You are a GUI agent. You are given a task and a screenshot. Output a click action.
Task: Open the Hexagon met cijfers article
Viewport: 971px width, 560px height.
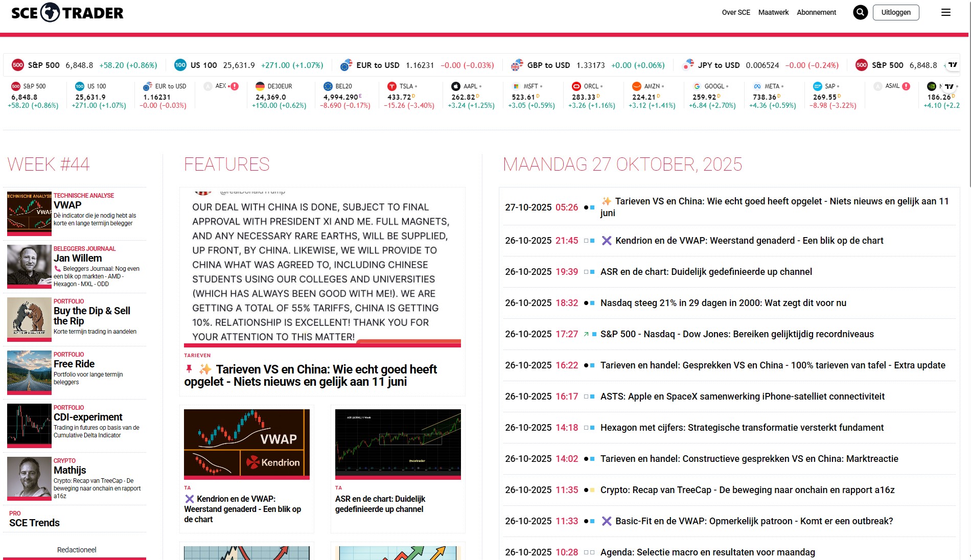(742, 428)
